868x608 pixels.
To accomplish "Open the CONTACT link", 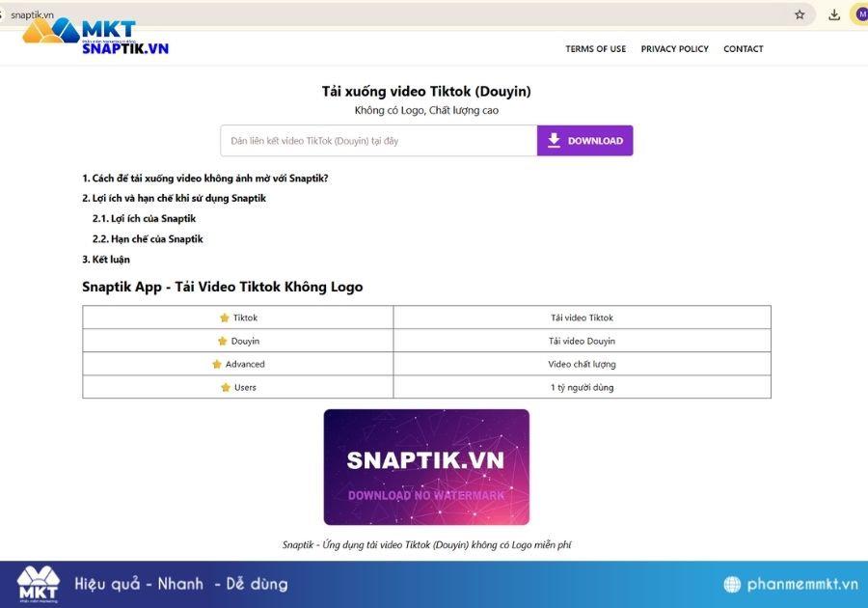I will (x=743, y=48).
